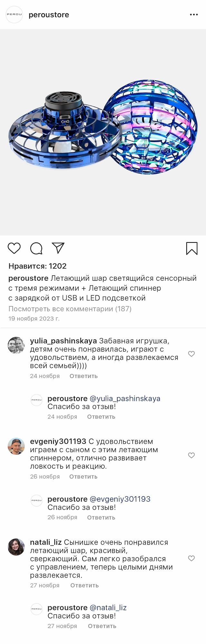This screenshot has width=206, height=644.
Task: Reply to yulia_pashinskaya's comment
Action: (x=83, y=376)
